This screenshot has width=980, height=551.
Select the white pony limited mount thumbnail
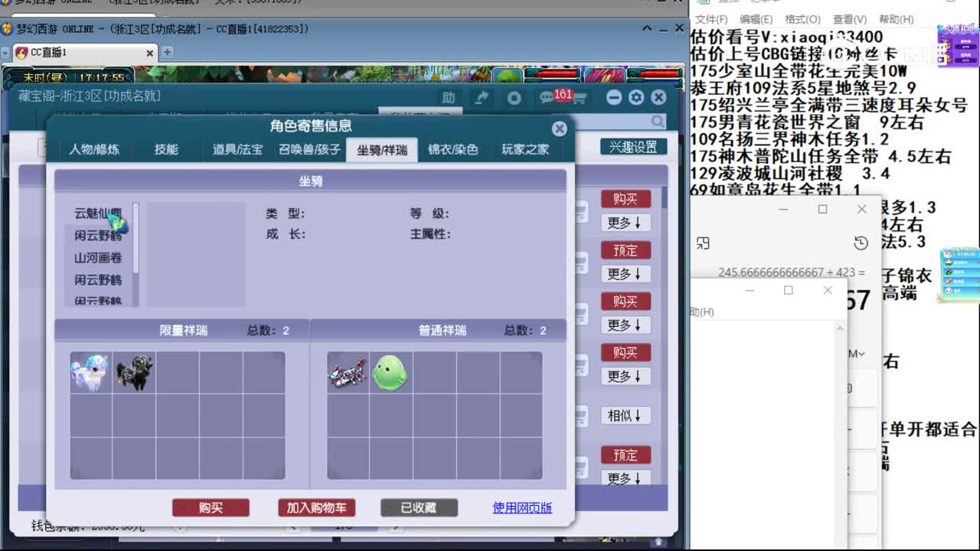click(90, 373)
